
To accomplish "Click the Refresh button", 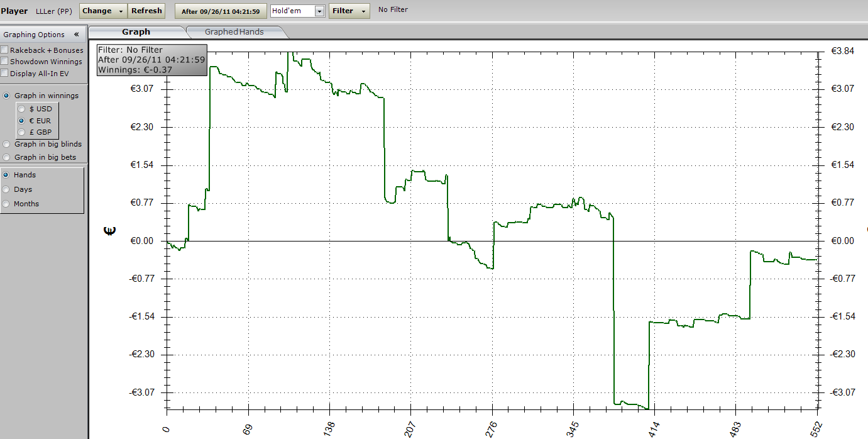I will [146, 11].
